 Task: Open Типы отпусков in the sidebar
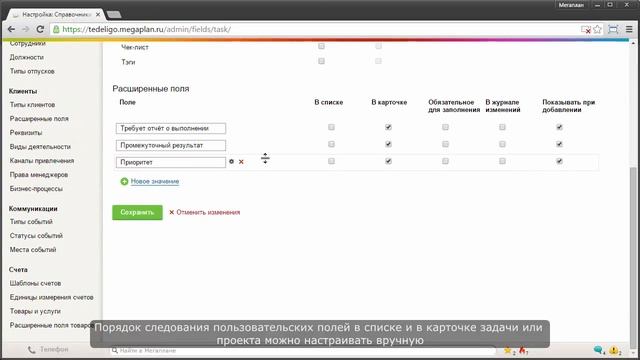pos(32,71)
